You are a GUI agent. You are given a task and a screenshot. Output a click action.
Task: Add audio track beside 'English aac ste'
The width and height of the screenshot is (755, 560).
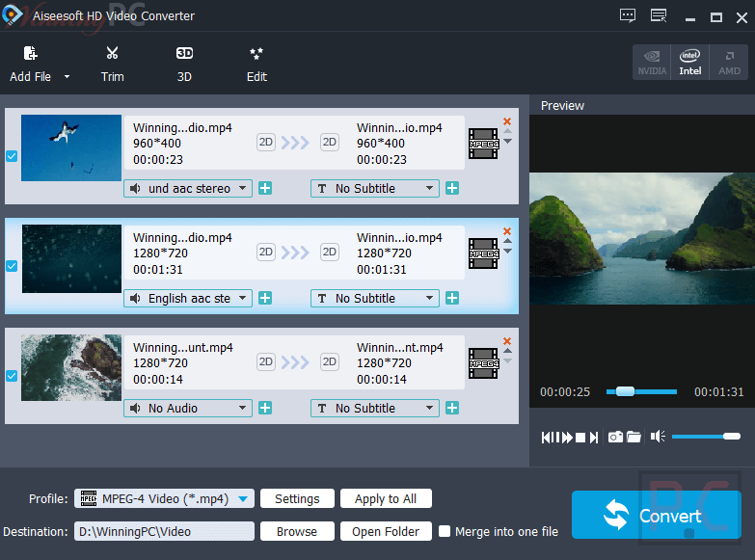pyautogui.click(x=265, y=298)
